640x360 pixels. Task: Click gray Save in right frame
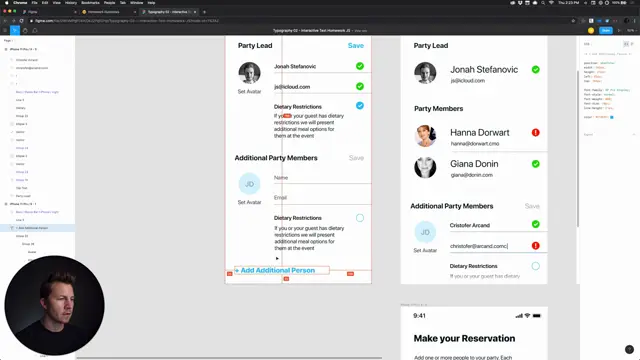point(532,206)
